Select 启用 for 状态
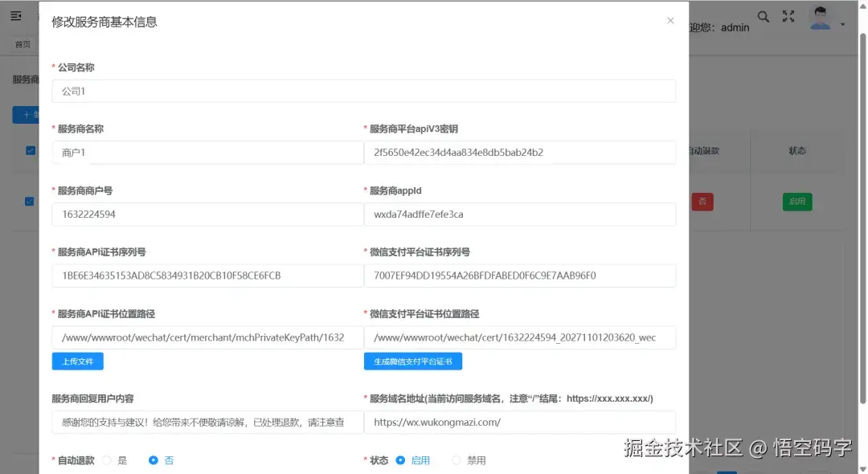 pyautogui.click(x=402, y=460)
